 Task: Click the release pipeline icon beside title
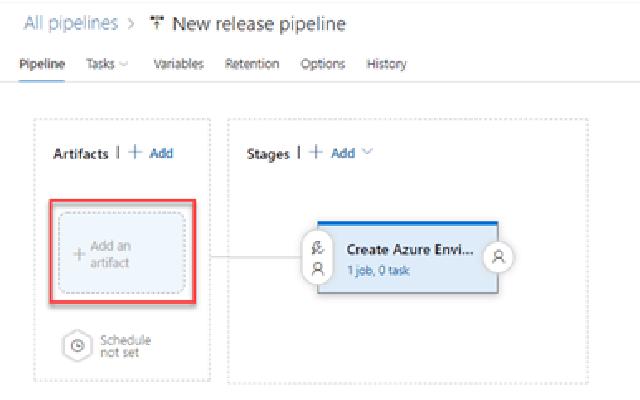coord(156,23)
